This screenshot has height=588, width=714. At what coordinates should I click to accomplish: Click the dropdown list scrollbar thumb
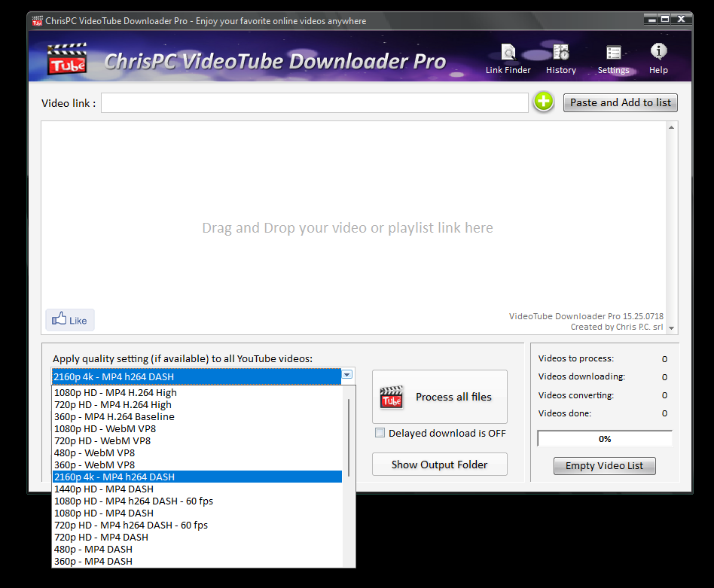[x=349, y=438]
